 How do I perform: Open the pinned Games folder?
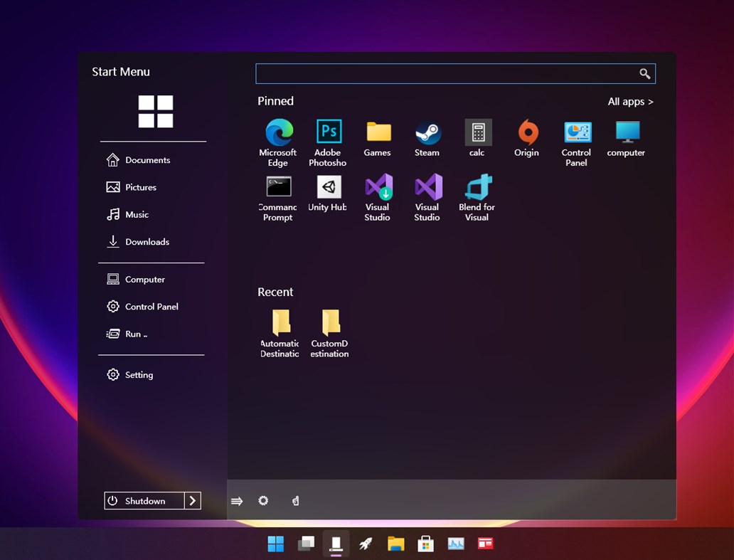[x=378, y=132]
